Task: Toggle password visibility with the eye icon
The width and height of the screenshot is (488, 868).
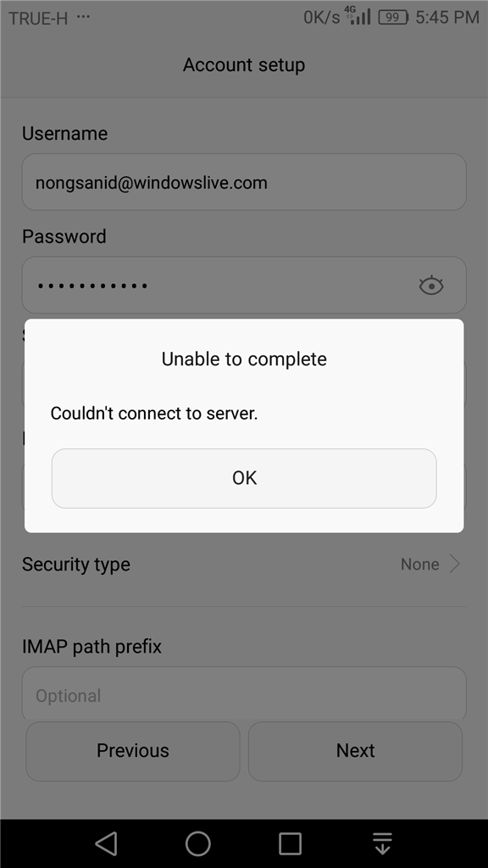Action: pos(431,286)
